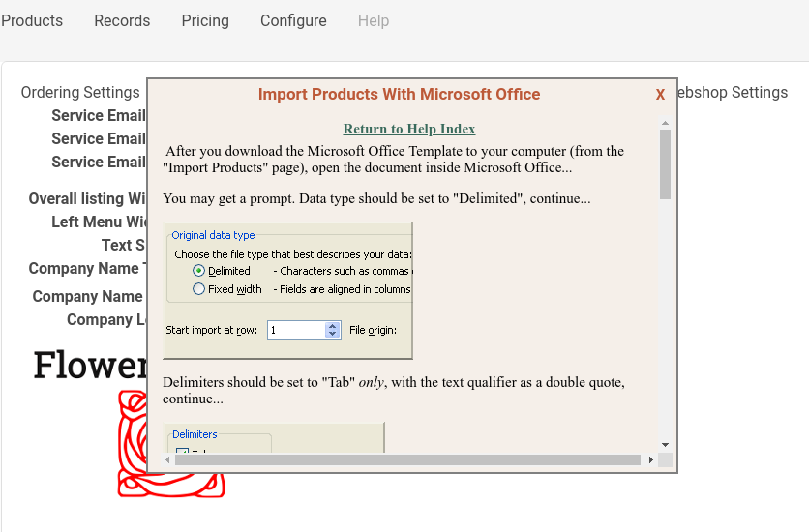Switch to the Ordering Settings tab

[80, 93]
